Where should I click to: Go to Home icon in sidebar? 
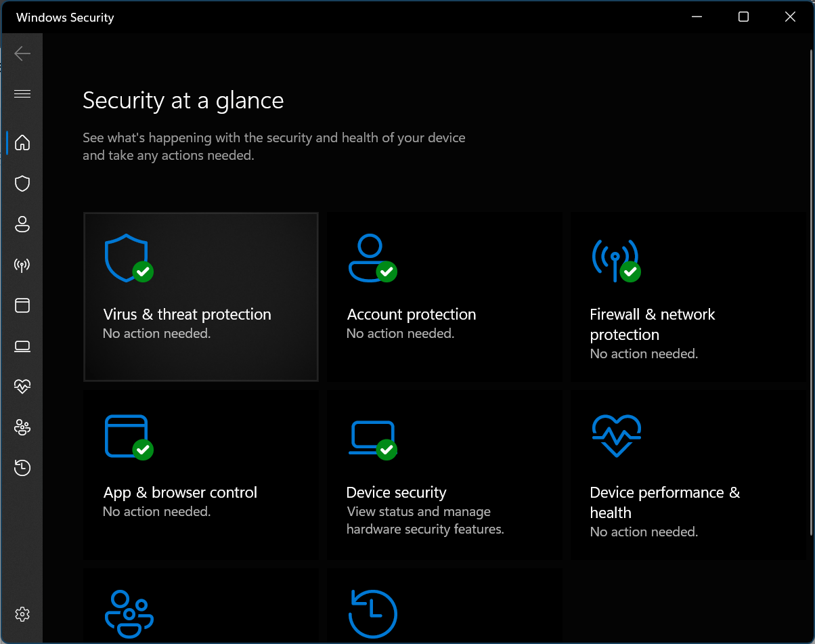click(x=22, y=142)
